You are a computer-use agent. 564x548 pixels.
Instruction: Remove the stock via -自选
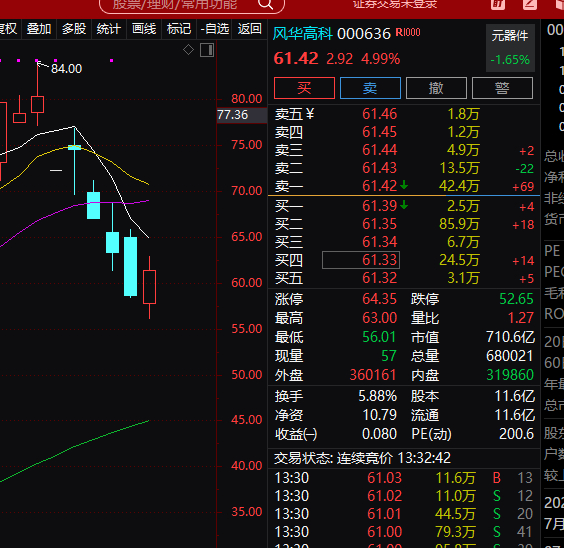[215, 28]
